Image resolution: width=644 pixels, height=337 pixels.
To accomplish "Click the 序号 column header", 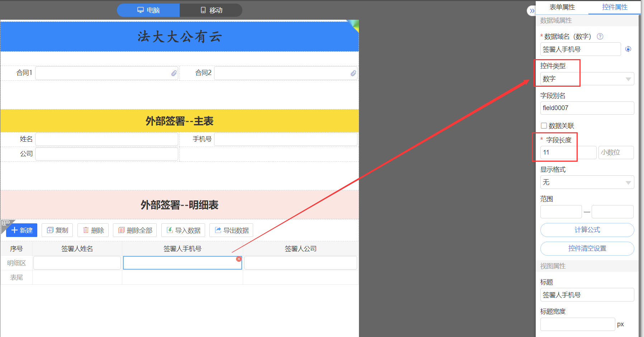I will (16, 248).
